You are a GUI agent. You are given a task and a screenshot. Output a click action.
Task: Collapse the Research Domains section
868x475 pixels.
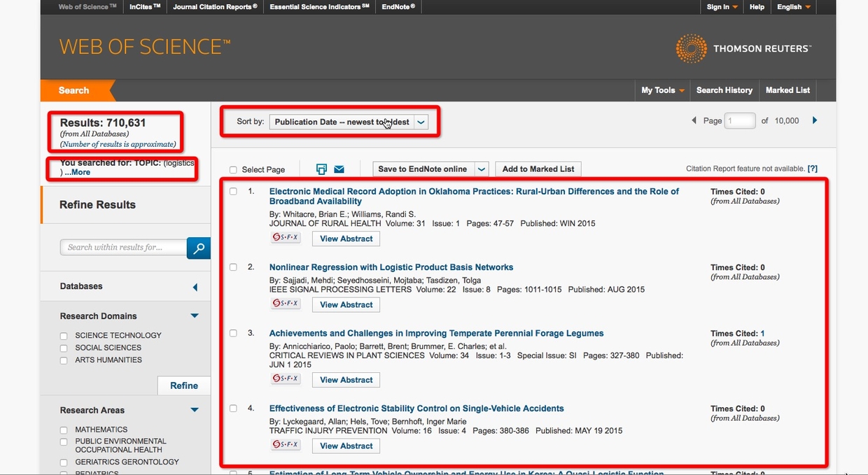(195, 316)
